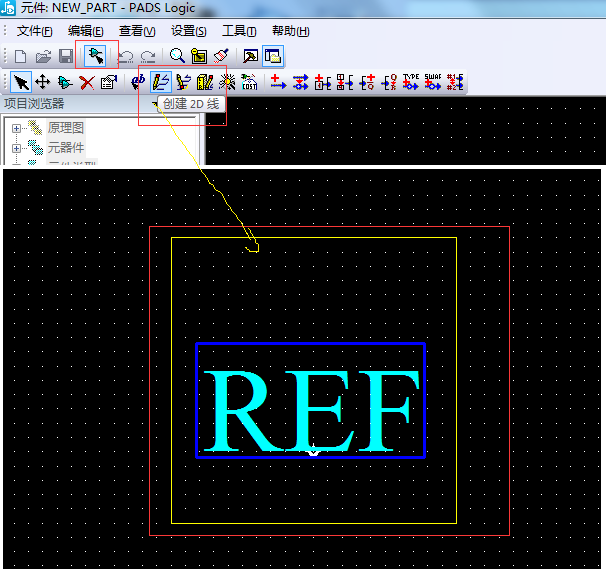Viewport: 606px width, 575px height.
Task: Choose the Move tool with four arrows
Action: click(x=43, y=82)
